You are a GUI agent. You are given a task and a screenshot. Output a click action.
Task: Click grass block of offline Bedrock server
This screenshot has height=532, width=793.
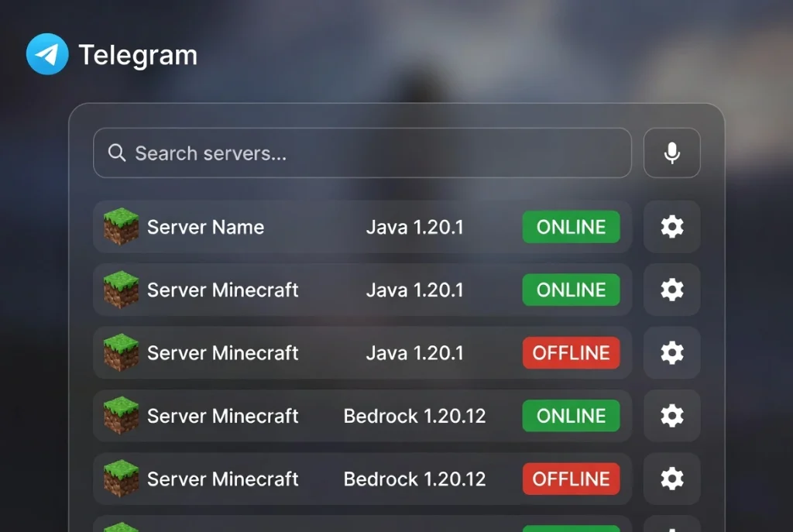click(121, 479)
